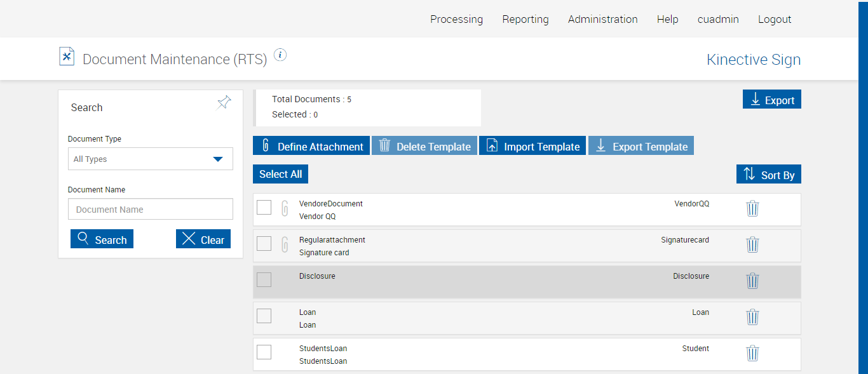Select the Loan document checkbox
Image resolution: width=868 pixels, height=374 pixels.
point(264,316)
